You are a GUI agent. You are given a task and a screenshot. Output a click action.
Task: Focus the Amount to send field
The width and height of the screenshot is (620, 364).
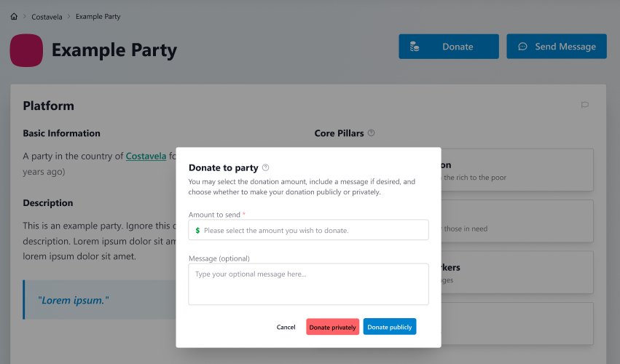(x=308, y=229)
